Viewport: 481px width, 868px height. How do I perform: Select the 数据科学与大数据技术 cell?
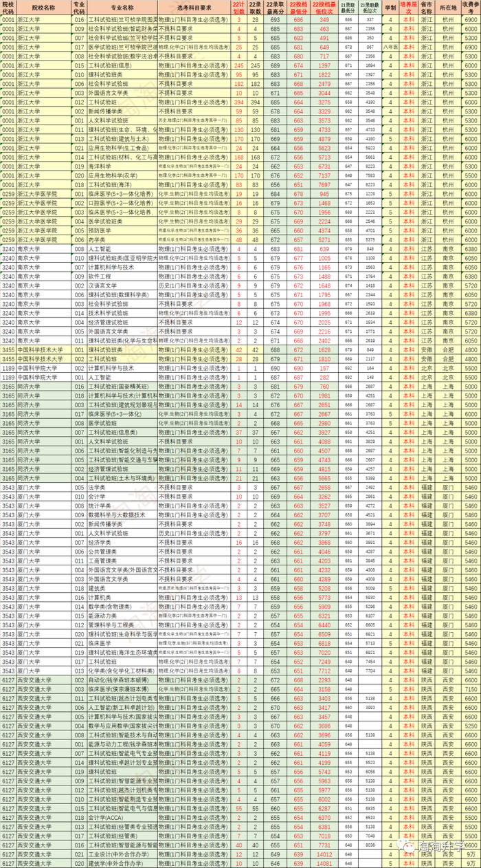point(122,514)
